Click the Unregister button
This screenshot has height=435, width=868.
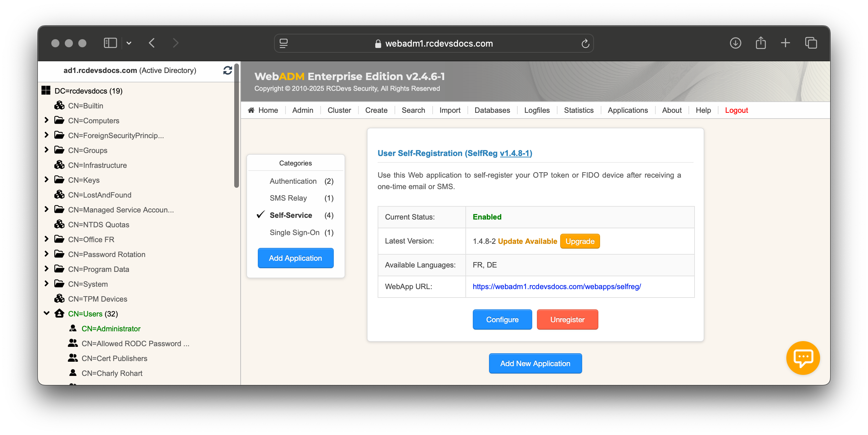(567, 319)
